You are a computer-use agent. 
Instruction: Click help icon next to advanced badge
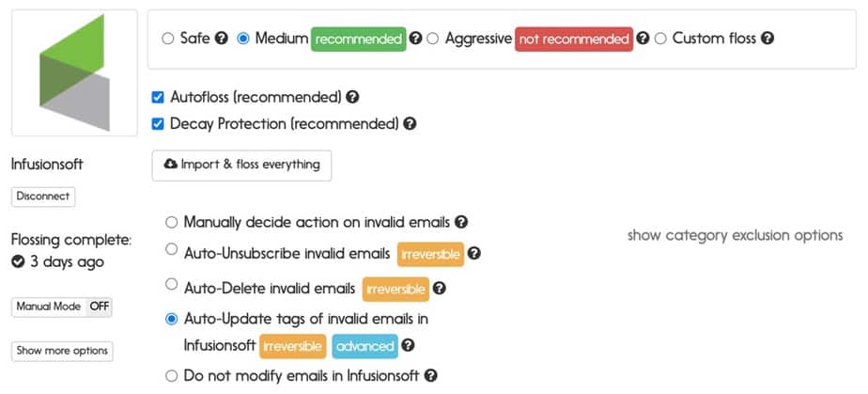408,346
